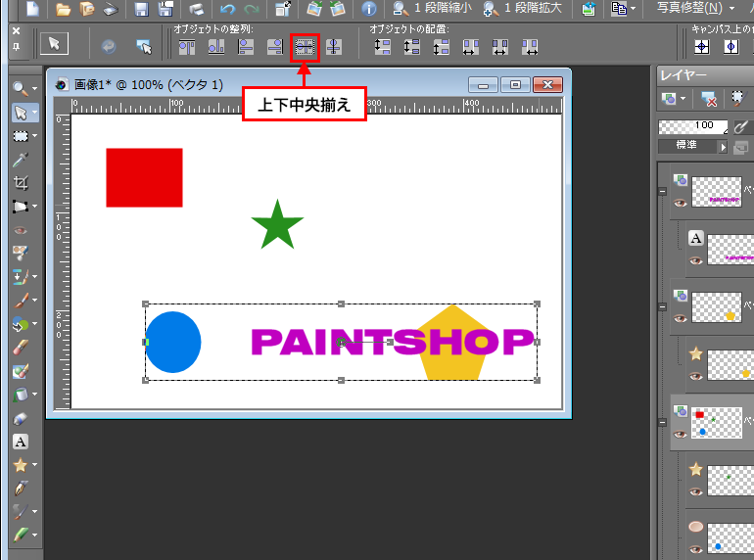Click pick tool preset button

54,44
